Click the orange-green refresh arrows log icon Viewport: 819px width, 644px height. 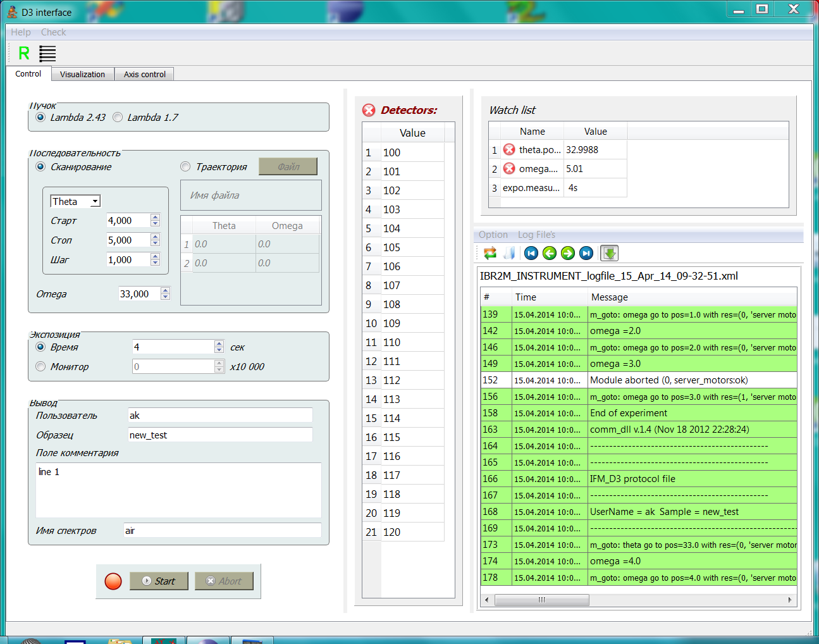click(490, 254)
